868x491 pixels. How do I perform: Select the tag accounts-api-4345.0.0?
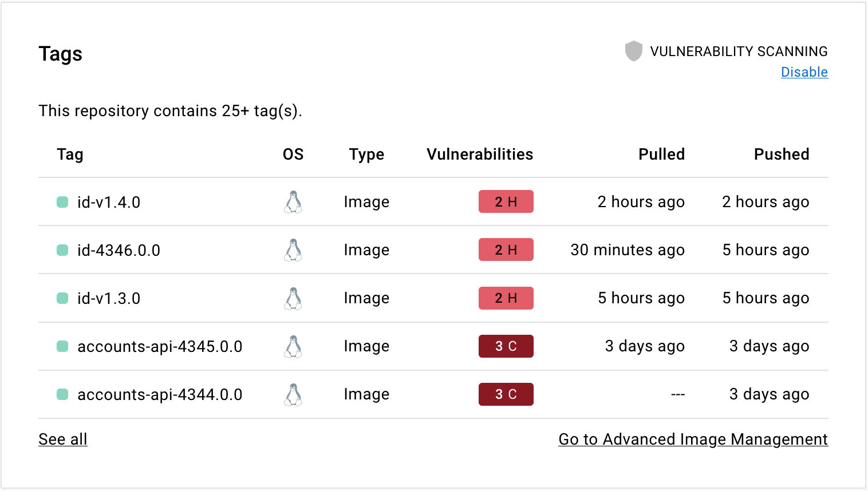click(x=160, y=346)
